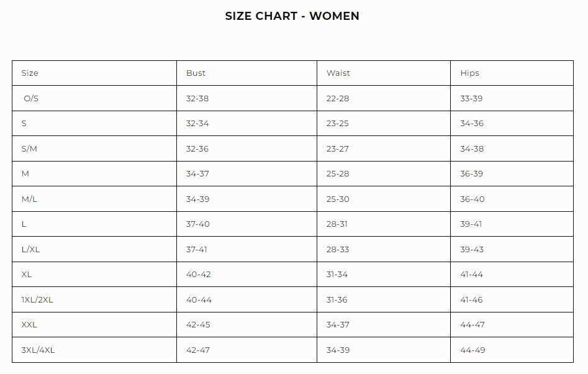
Task: Click the 'XXL' size cell
Action: tap(29, 325)
